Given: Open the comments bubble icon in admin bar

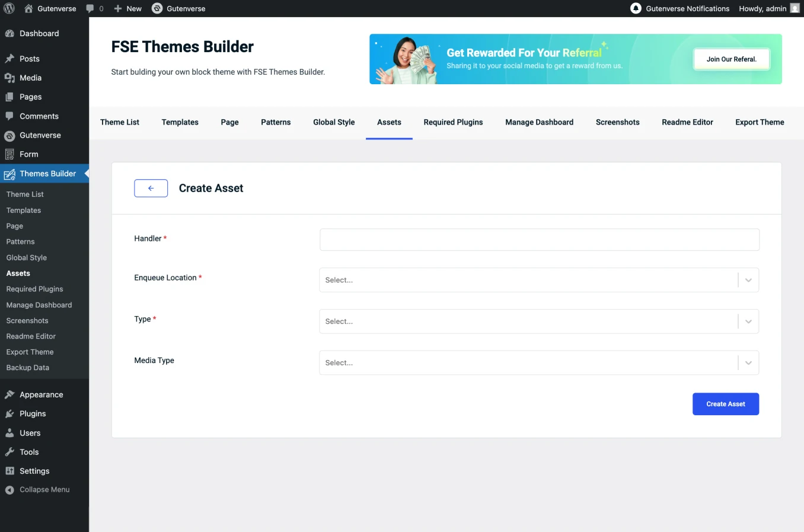Looking at the screenshot, I should 90,8.
